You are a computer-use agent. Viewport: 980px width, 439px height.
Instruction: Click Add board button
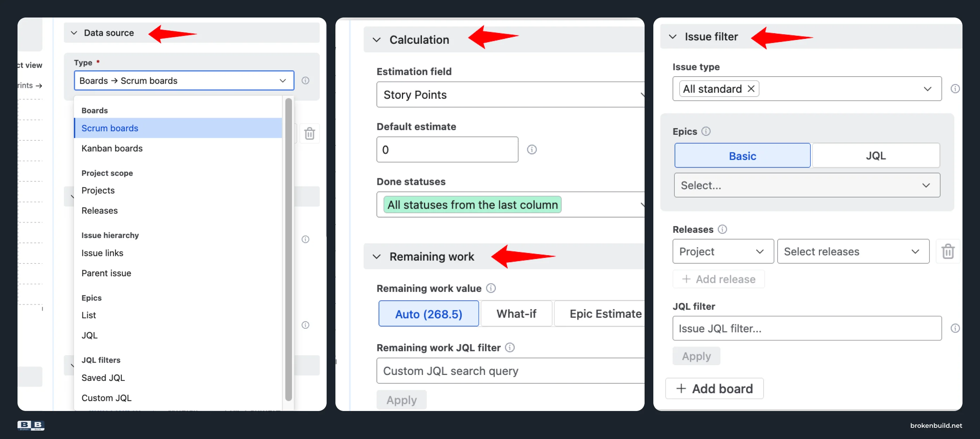coord(714,388)
